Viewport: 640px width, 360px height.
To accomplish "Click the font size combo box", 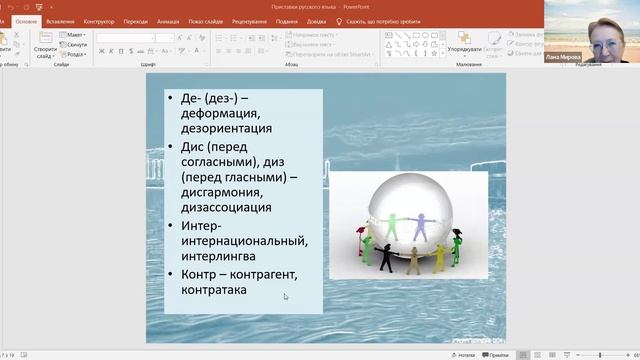I will point(165,38).
